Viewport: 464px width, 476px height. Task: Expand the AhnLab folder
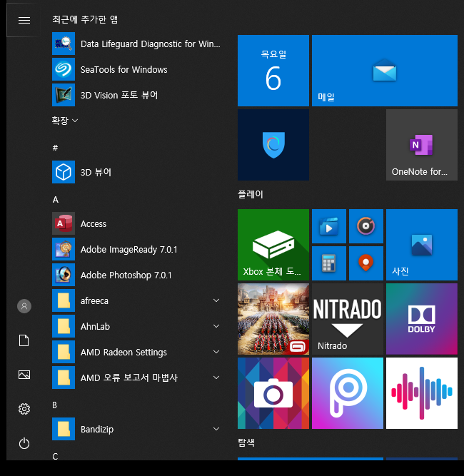click(216, 326)
